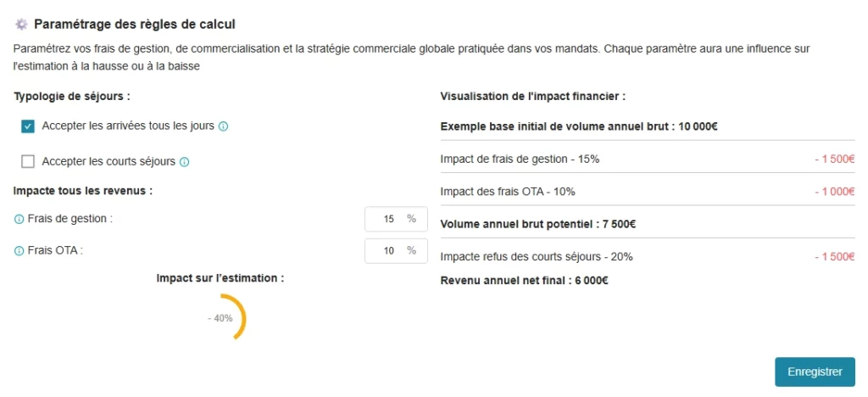Click the Typologie de séjours heading

[72, 97]
